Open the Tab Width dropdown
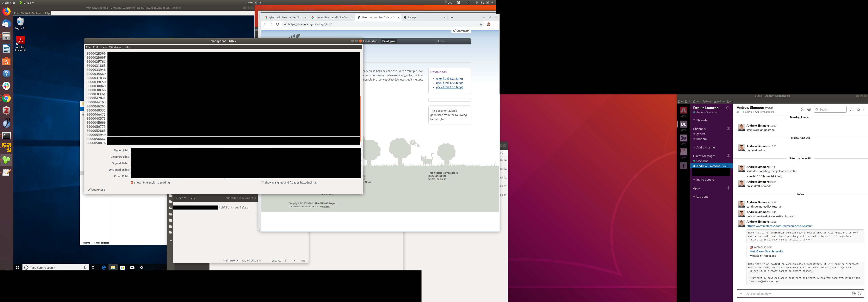 click(251, 261)
